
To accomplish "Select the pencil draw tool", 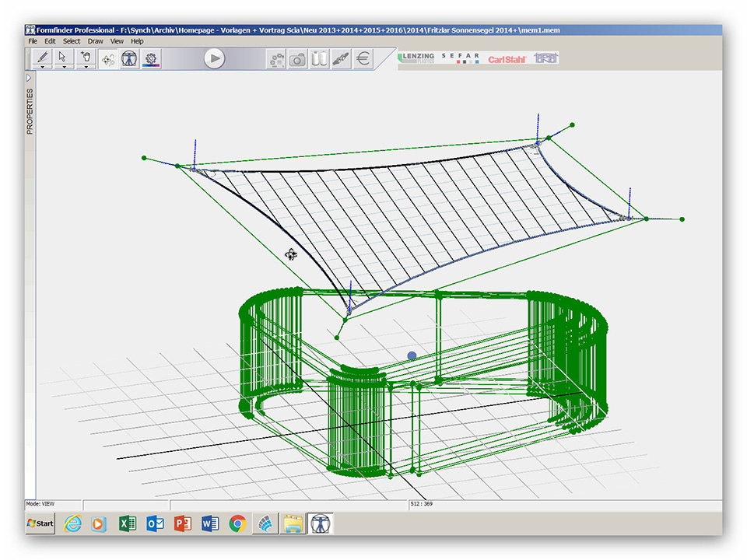I will point(42,56).
